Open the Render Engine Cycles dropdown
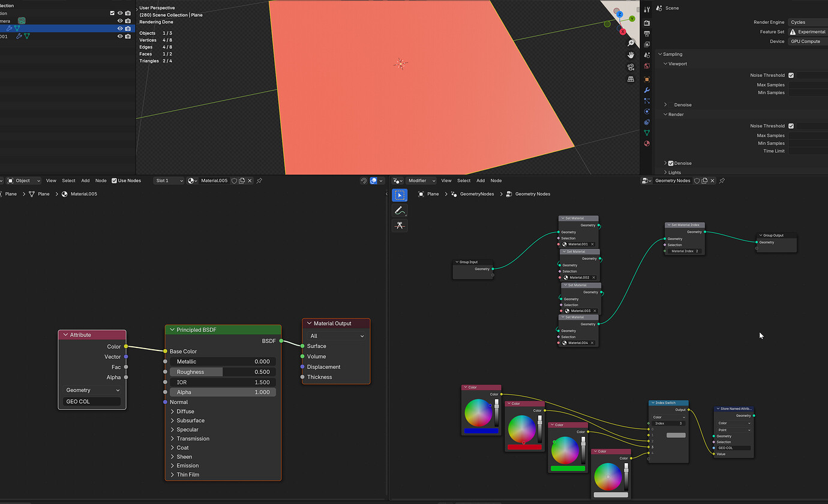The width and height of the screenshot is (828, 504). coord(808,22)
